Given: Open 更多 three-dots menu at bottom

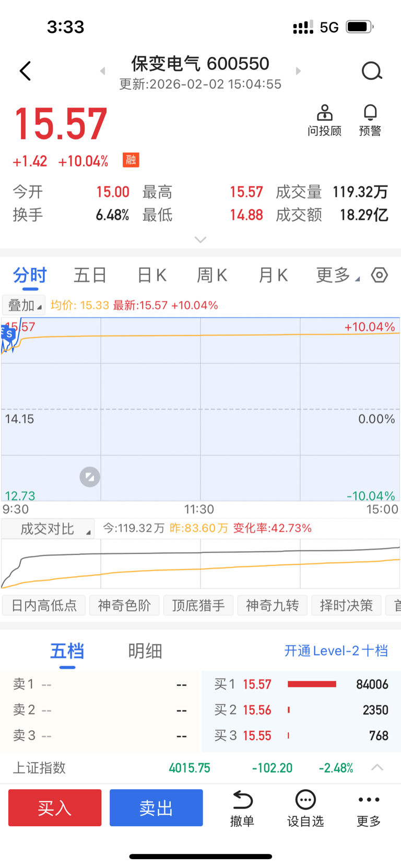Looking at the screenshot, I should pyautogui.click(x=369, y=808).
